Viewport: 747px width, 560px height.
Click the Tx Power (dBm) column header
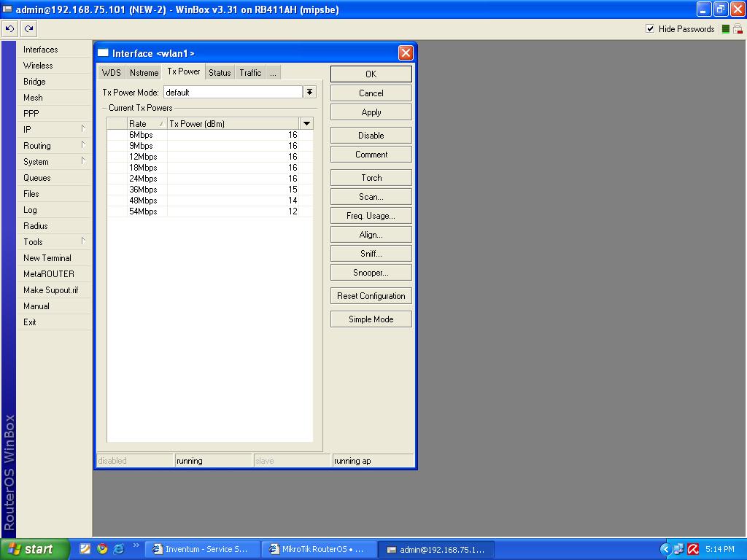pyautogui.click(x=233, y=124)
